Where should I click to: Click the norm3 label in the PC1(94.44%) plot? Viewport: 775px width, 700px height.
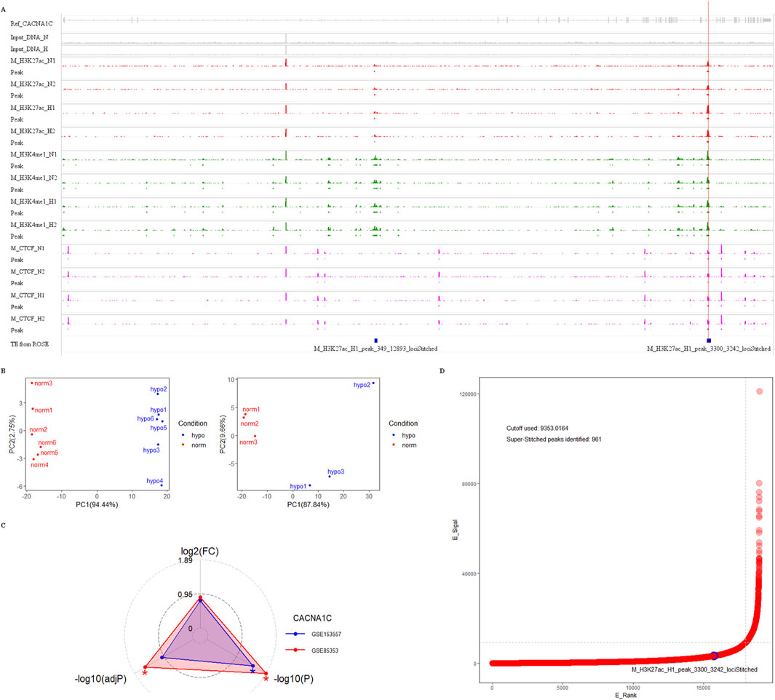tap(44, 383)
